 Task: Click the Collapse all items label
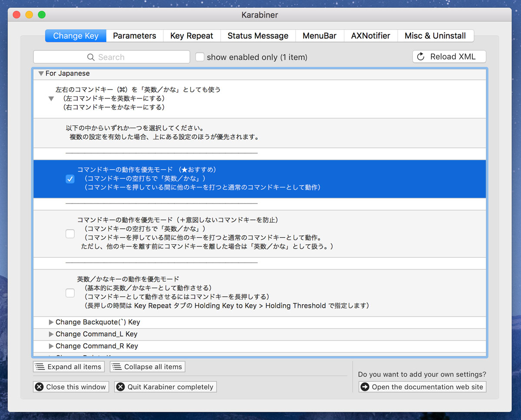[x=153, y=367]
